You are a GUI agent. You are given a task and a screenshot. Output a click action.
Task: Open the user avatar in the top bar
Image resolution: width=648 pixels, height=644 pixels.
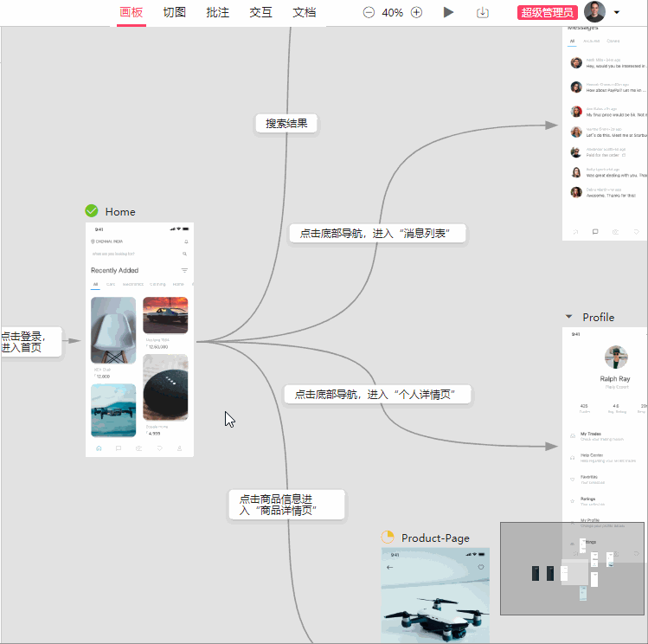[594, 12]
